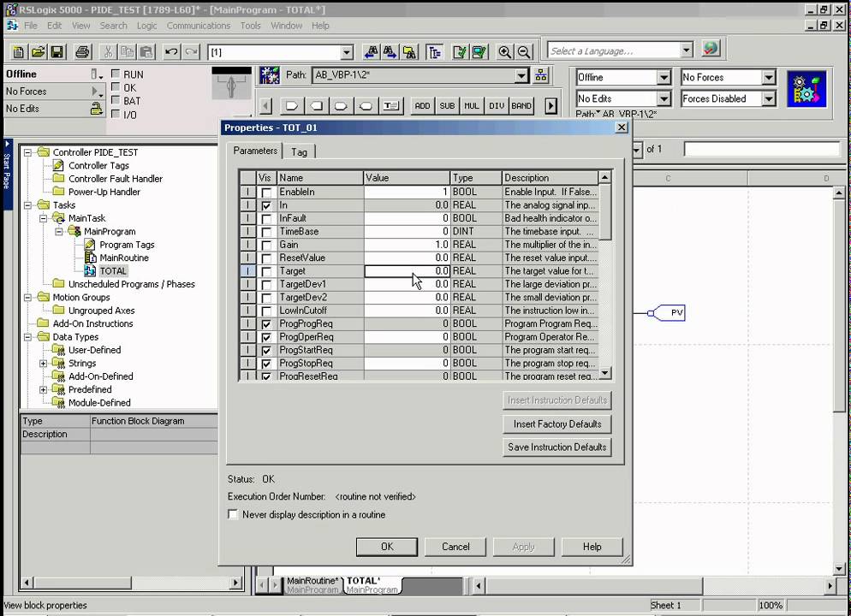Viewport: 851px width, 616px height.
Task: Click the OK button in dialog
Action: pyautogui.click(x=386, y=547)
